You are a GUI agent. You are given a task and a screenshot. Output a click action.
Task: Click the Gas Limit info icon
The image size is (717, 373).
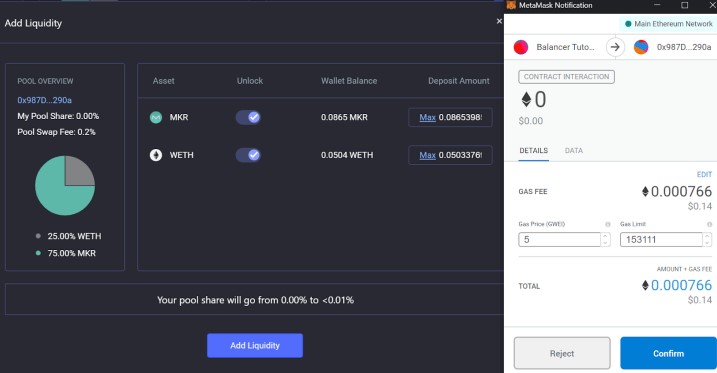point(709,224)
